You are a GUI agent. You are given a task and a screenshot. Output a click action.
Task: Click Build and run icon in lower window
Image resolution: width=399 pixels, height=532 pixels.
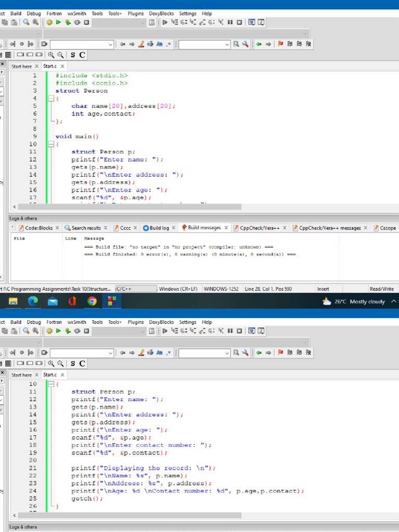(68, 331)
